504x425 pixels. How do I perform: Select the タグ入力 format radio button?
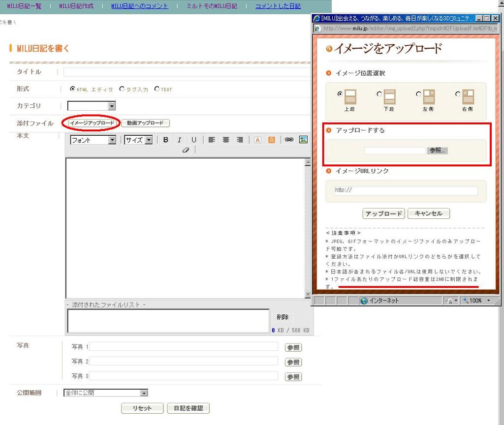coord(122,89)
